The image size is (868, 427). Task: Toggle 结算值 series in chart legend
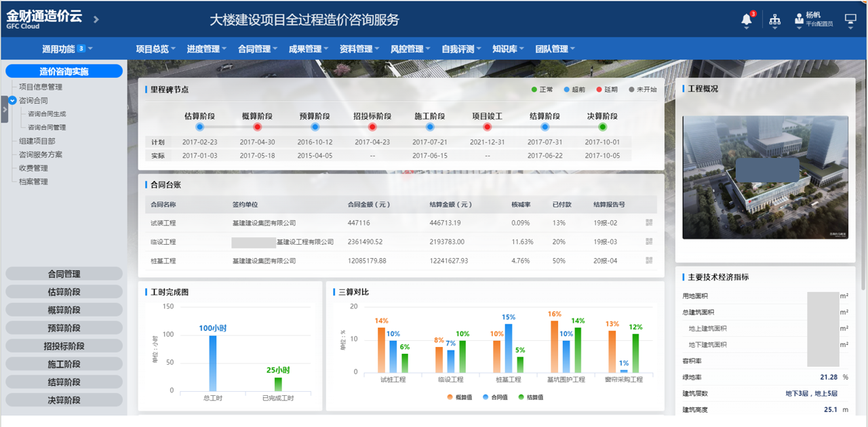(x=531, y=397)
